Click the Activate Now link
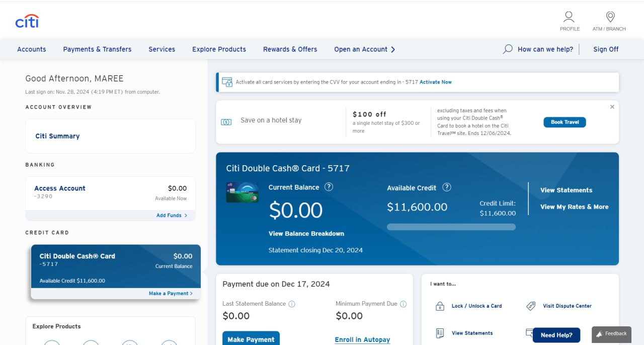The image size is (644, 345). 435,82
